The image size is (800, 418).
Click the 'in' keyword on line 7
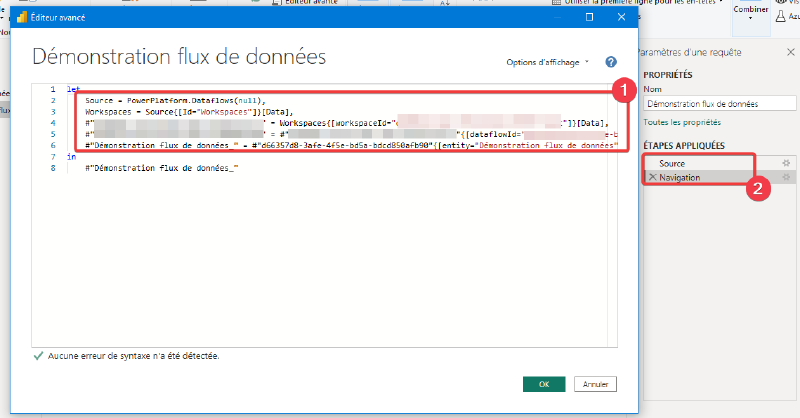[x=71, y=157]
